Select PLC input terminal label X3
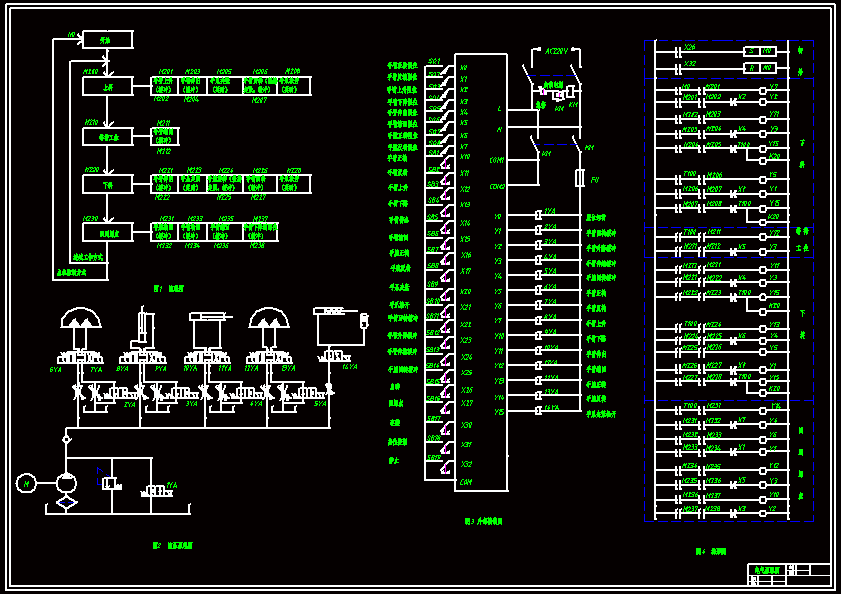The width and height of the screenshot is (841, 594). [x=463, y=101]
